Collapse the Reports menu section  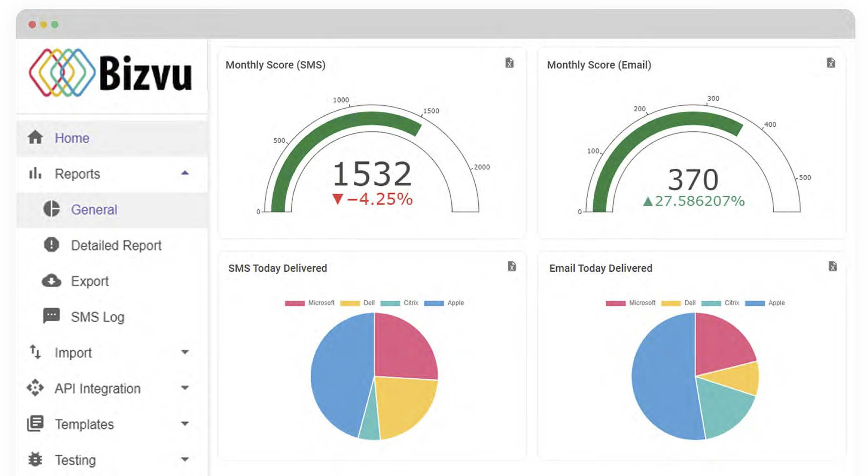tap(185, 173)
